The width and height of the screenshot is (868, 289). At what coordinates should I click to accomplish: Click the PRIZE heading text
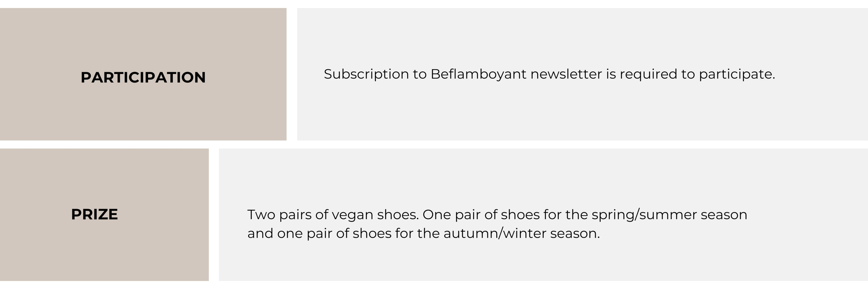point(94,214)
